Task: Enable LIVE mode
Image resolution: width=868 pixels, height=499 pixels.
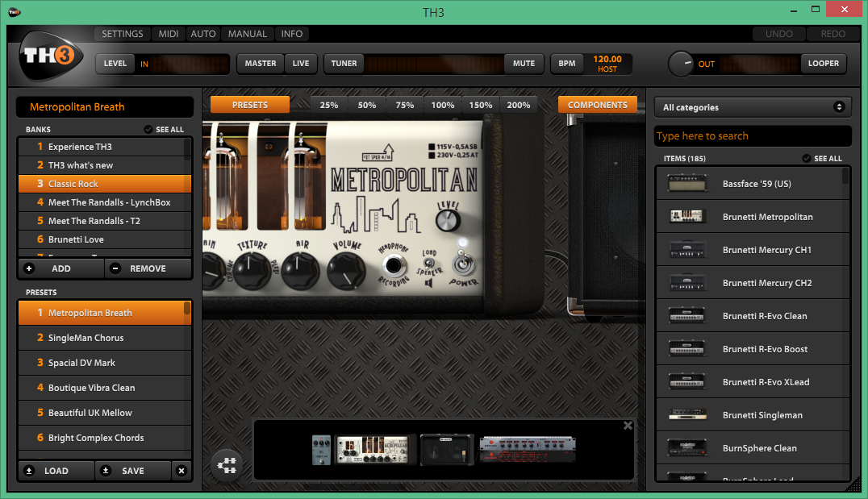Action: (x=301, y=64)
